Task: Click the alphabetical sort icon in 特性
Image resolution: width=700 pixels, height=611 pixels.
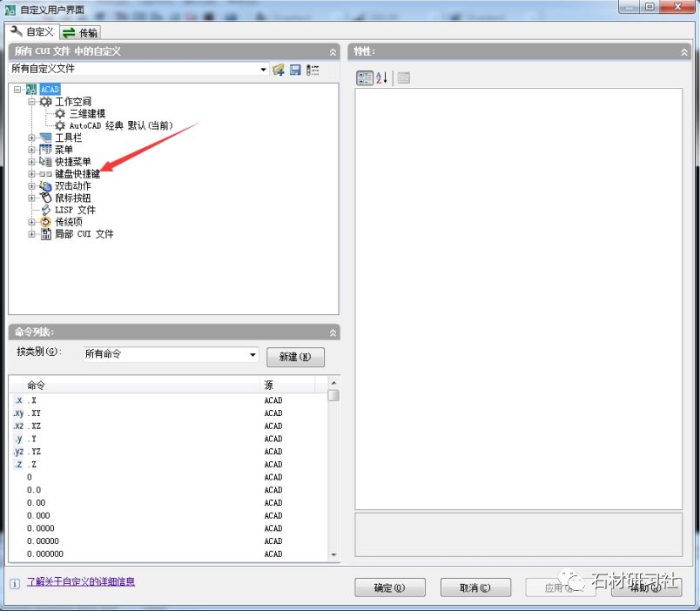Action: 381,77
